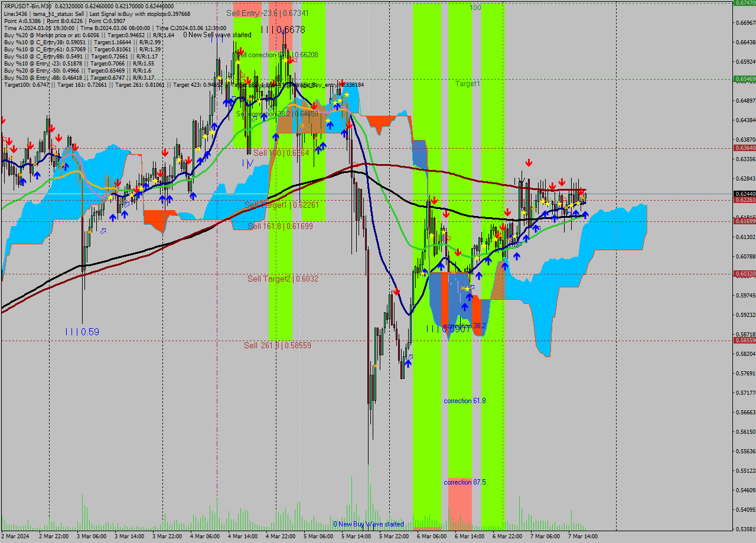This screenshot has height=543, width=756.
Task: Click the 'Sell 161.8 | 0.61699' label
Action: pyautogui.click(x=280, y=226)
